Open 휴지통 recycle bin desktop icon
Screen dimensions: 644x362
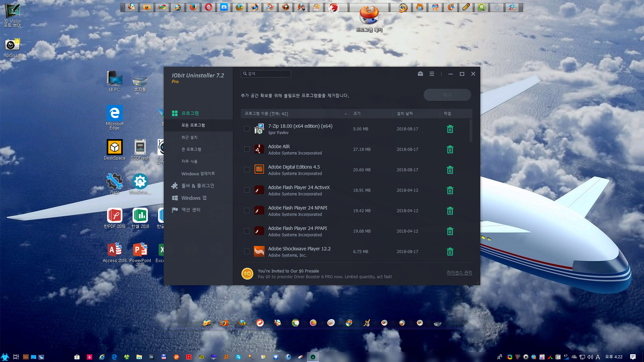140,83
